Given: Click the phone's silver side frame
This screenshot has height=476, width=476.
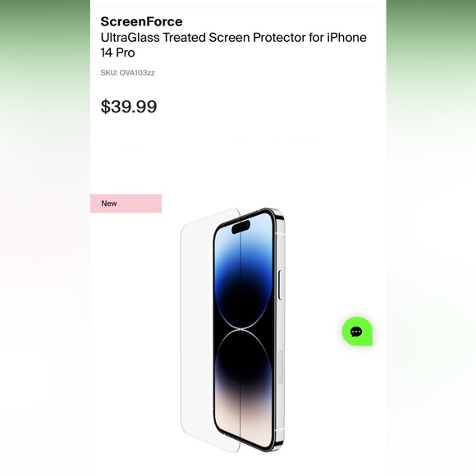Looking at the screenshot, I should click(x=281, y=331).
